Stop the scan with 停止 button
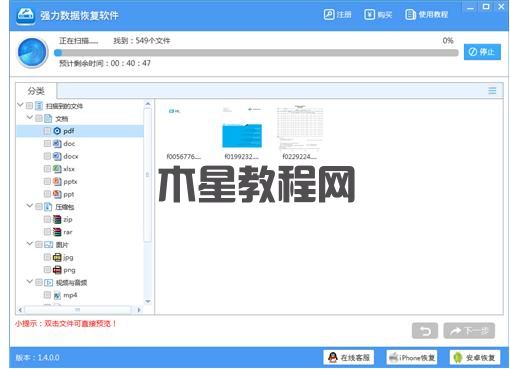This screenshot has height=369, width=510. pos(482,52)
